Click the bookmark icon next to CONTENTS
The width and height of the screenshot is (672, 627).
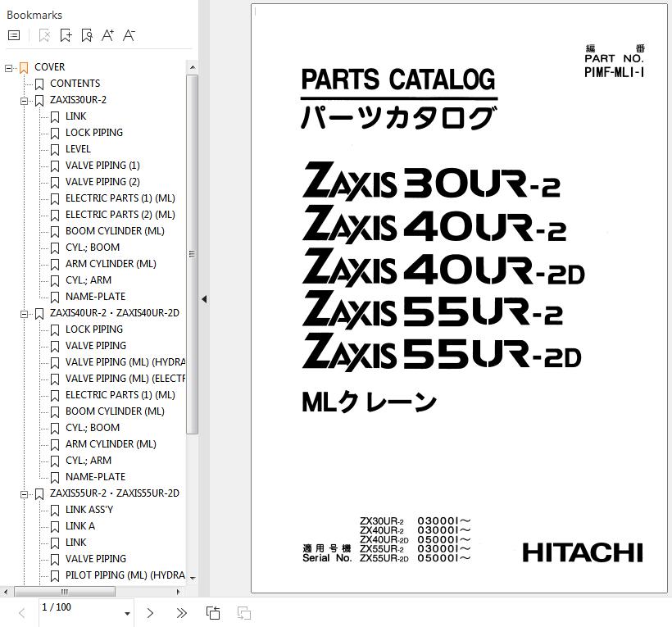tap(39, 84)
